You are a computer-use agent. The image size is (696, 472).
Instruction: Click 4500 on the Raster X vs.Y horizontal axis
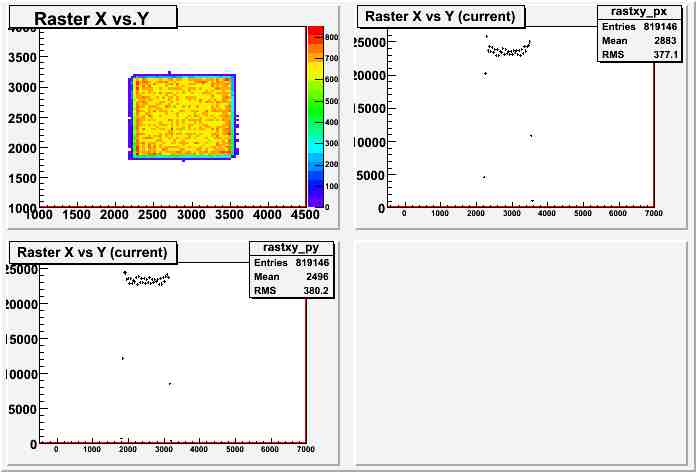pyautogui.click(x=304, y=215)
